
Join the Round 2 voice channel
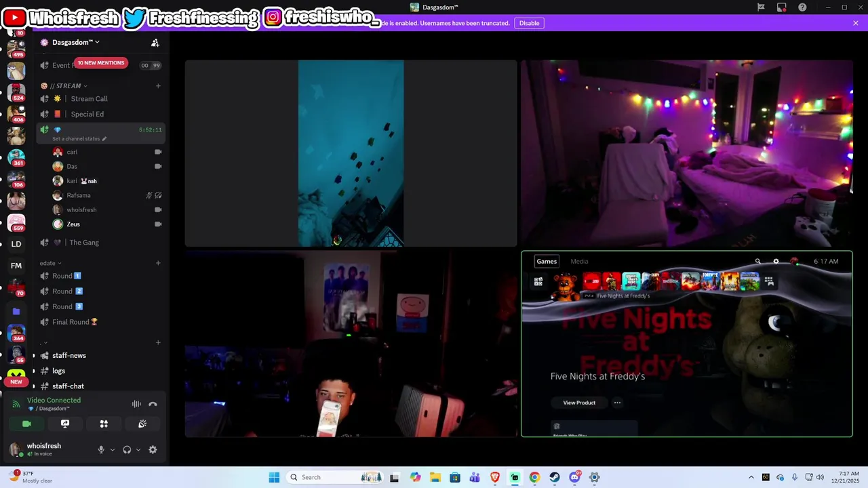[102, 291]
